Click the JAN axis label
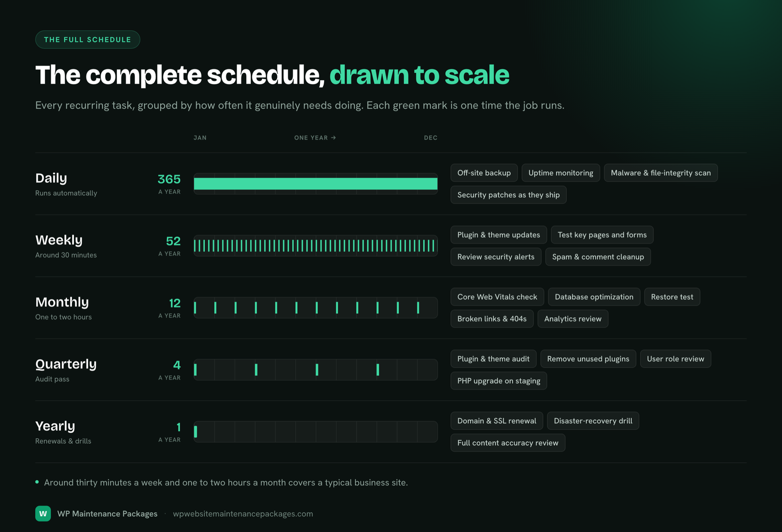Screen dimensions: 782x532 [200, 138]
